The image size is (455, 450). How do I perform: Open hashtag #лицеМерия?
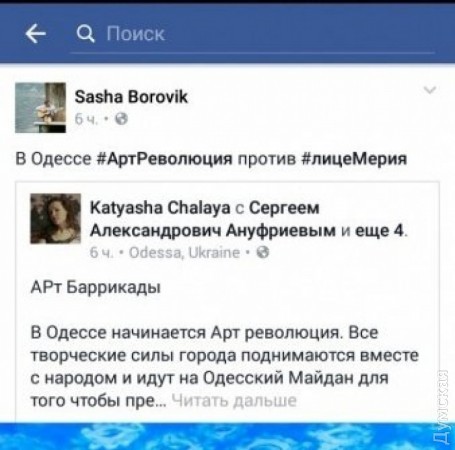(354, 159)
